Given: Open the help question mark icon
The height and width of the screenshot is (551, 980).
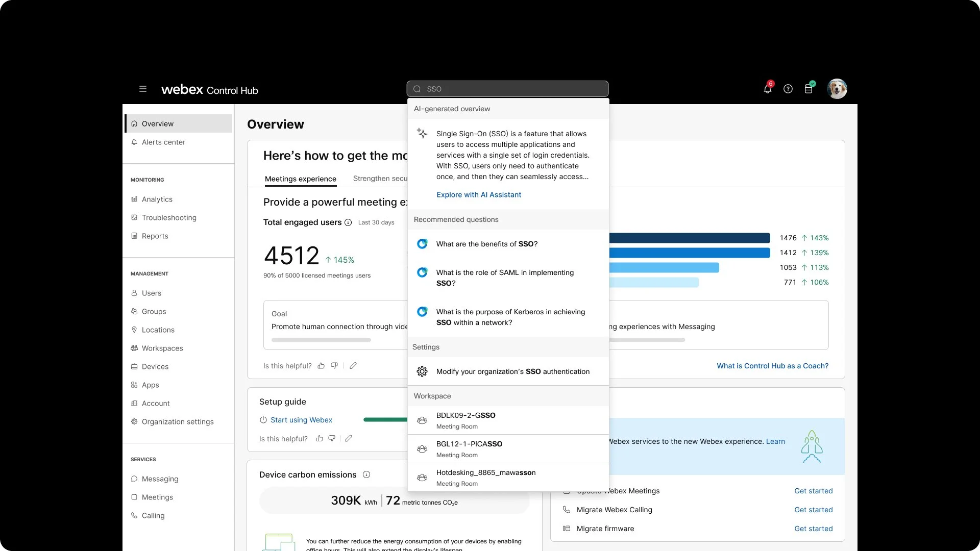Looking at the screenshot, I should 788,89.
